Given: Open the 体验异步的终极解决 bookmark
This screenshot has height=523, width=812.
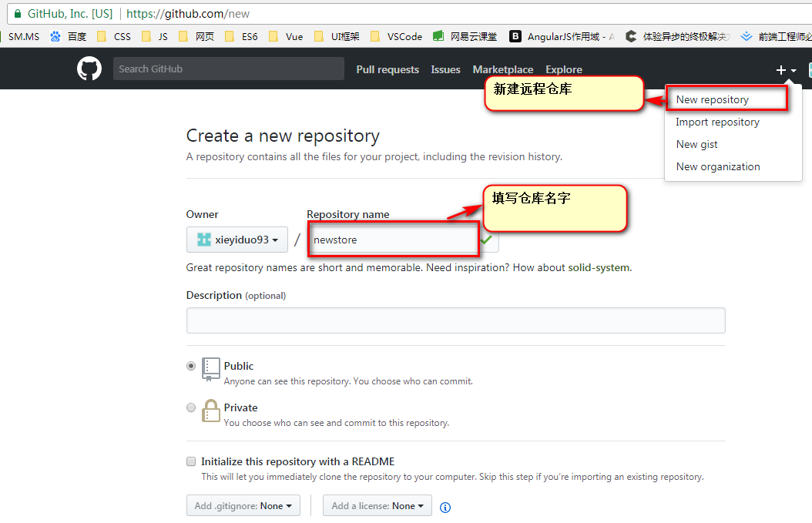Looking at the screenshot, I should pos(678,36).
